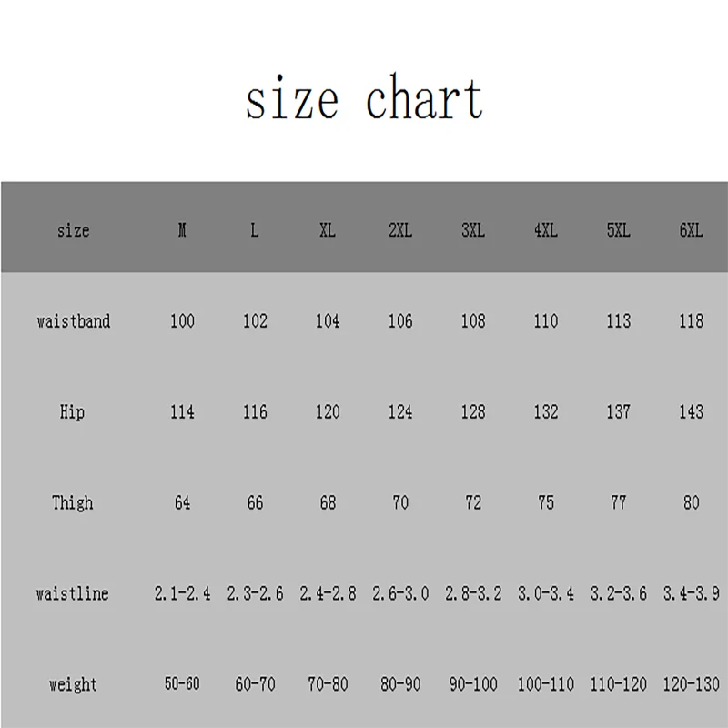Viewport: 728px width, 728px height.
Task: Click hip value 124 under 2XL
Action: 400,412
